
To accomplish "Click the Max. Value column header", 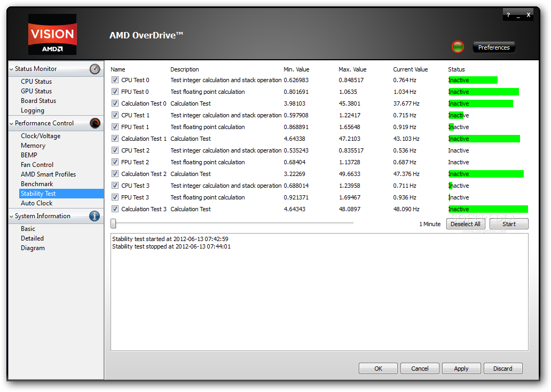I will tap(352, 69).
